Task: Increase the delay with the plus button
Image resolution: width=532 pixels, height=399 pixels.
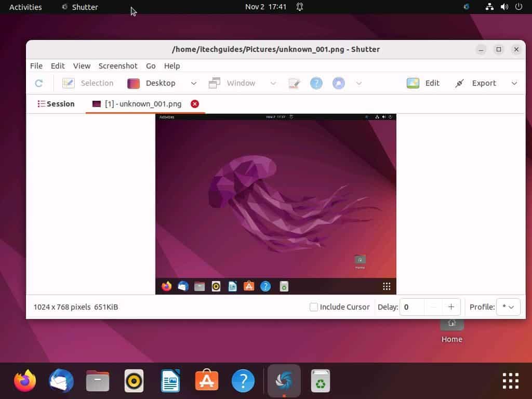Action: [x=451, y=307]
